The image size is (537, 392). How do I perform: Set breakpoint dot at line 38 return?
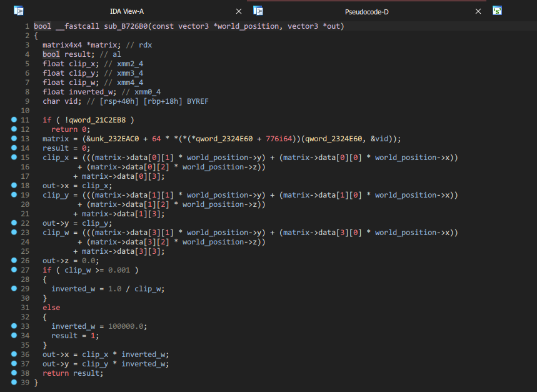(14, 373)
